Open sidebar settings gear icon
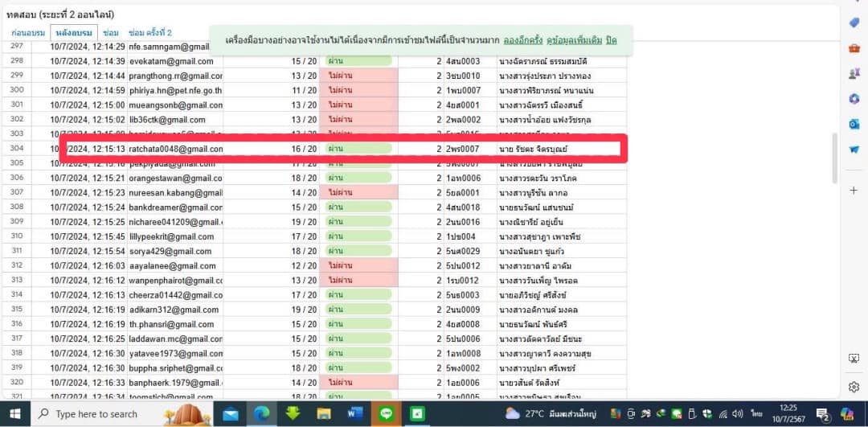The width and height of the screenshot is (868, 427). [x=854, y=387]
